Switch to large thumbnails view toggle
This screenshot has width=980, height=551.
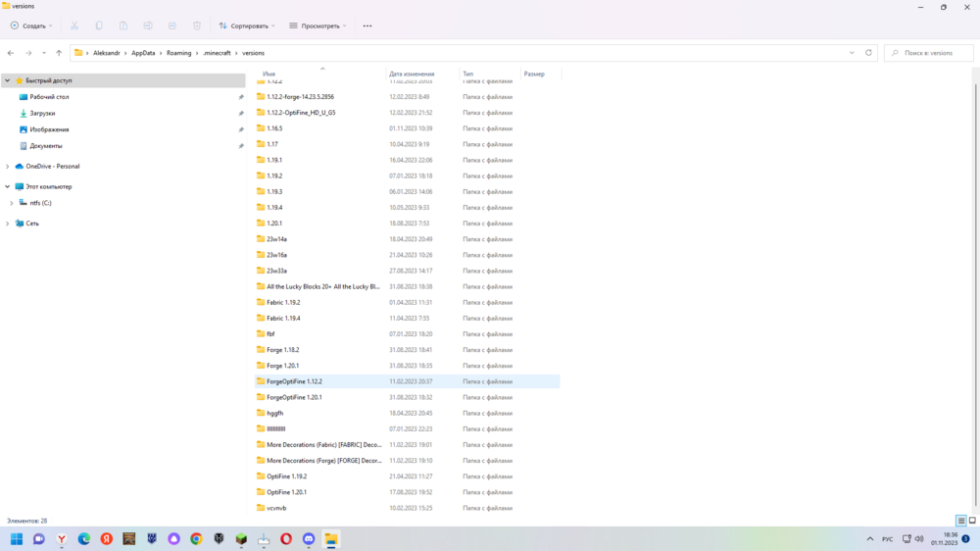(972, 521)
